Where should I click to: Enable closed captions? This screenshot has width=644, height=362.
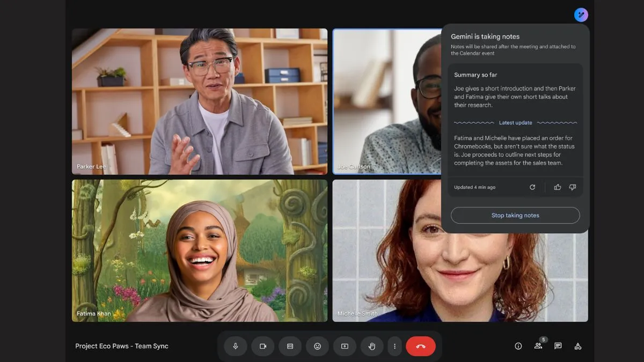pyautogui.click(x=290, y=346)
